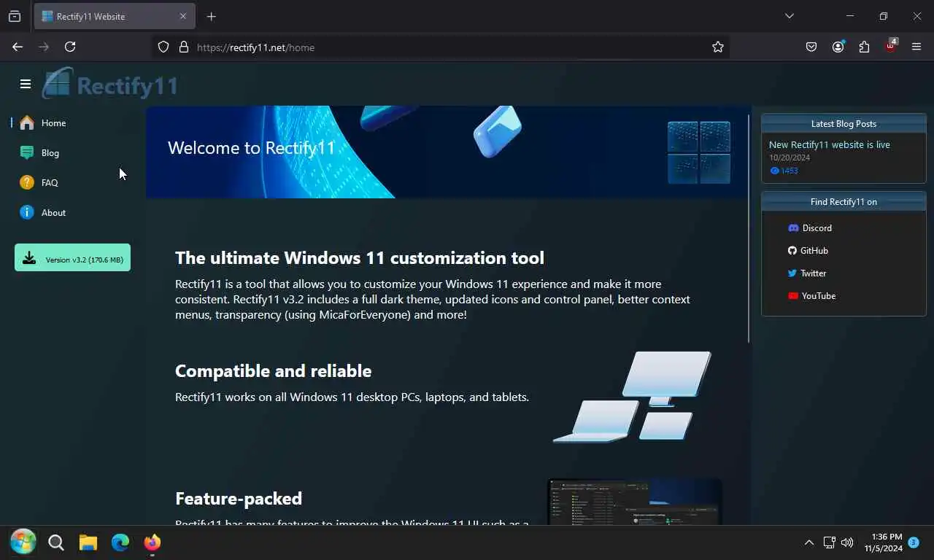
Task: Click the address bar URL
Action: [x=255, y=47]
